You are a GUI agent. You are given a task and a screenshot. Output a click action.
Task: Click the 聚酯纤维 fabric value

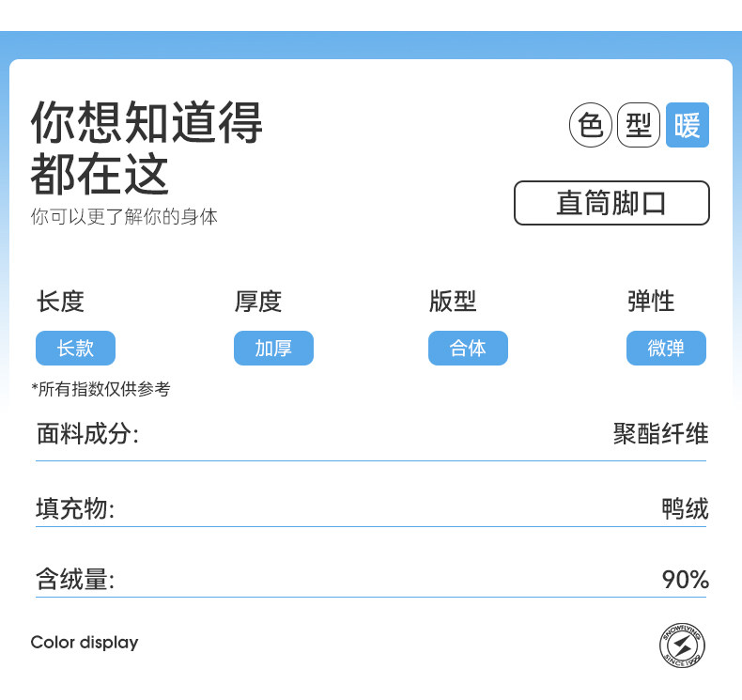click(660, 434)
